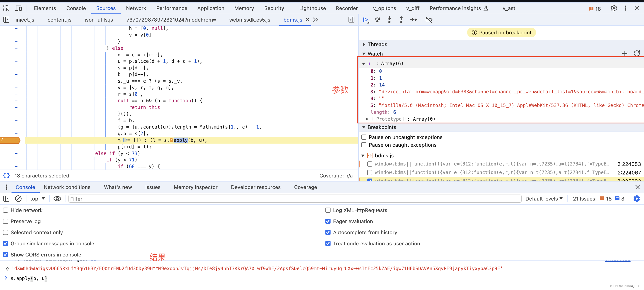Open console settings blue gear

(637, 199)
